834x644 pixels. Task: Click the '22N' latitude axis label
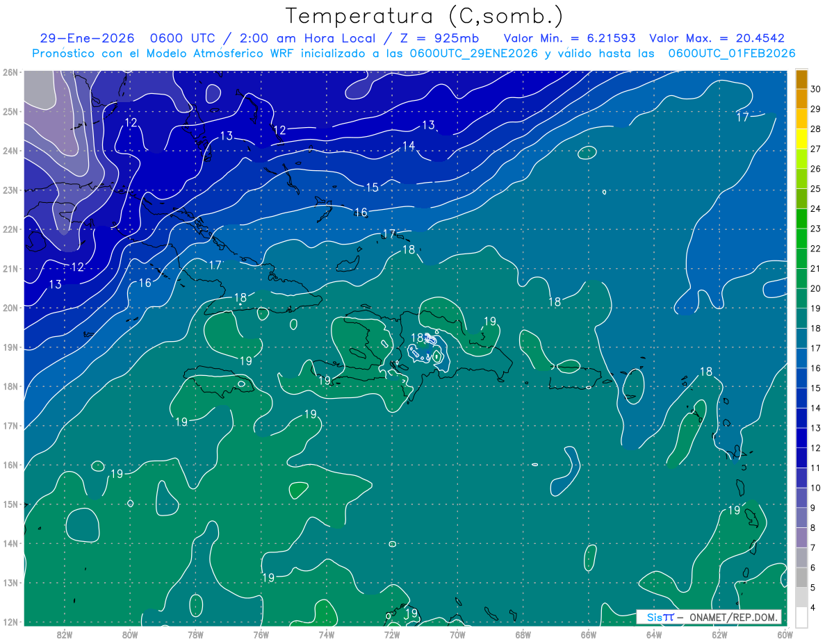pos(10,229)
